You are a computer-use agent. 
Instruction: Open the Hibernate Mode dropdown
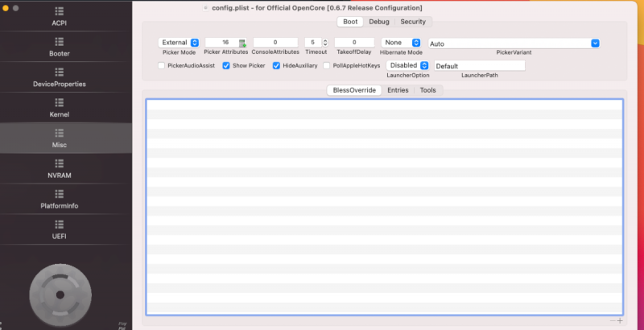point(401,43)
